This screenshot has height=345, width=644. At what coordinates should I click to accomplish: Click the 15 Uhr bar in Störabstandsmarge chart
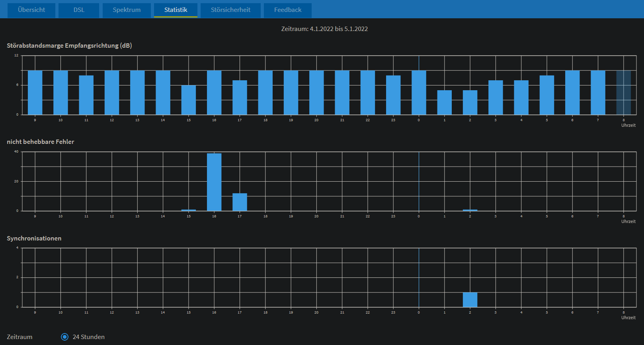pyautogui.click(x=189, y=100)
